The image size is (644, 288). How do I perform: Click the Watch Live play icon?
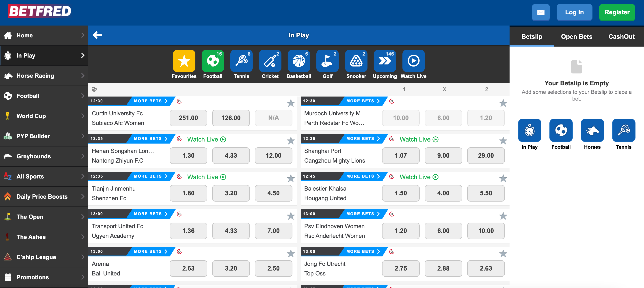coord(413,61)
